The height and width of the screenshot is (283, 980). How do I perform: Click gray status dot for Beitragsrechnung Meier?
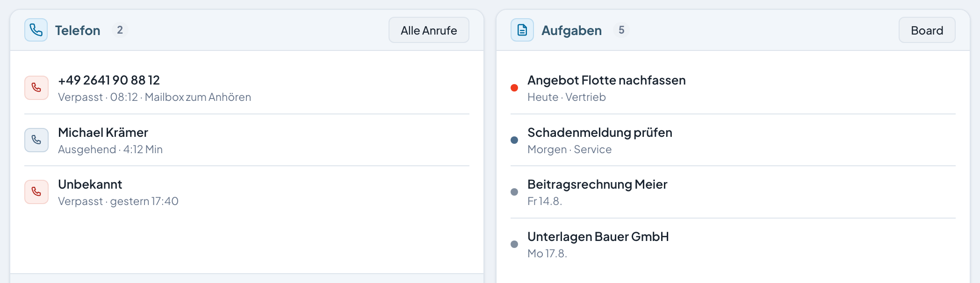[514, 192]
